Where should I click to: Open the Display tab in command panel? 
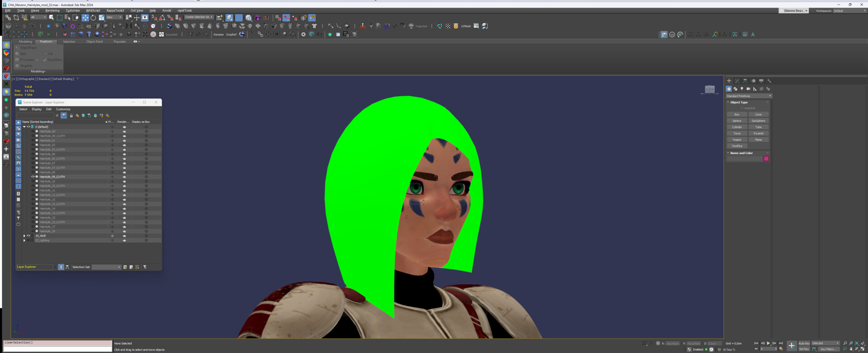pos(761,81)
